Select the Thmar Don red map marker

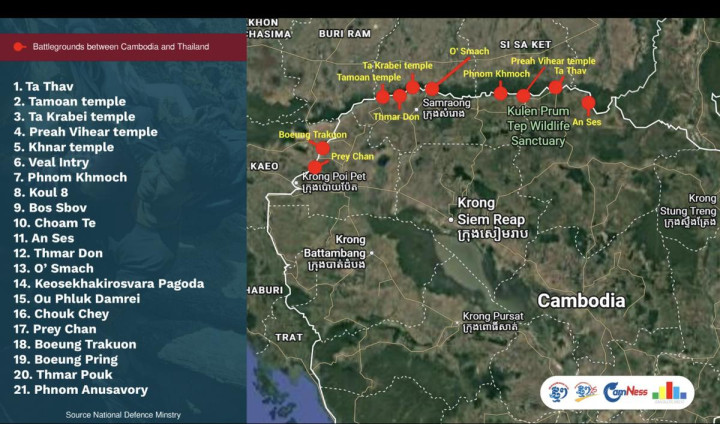click(x=399, y=96)
